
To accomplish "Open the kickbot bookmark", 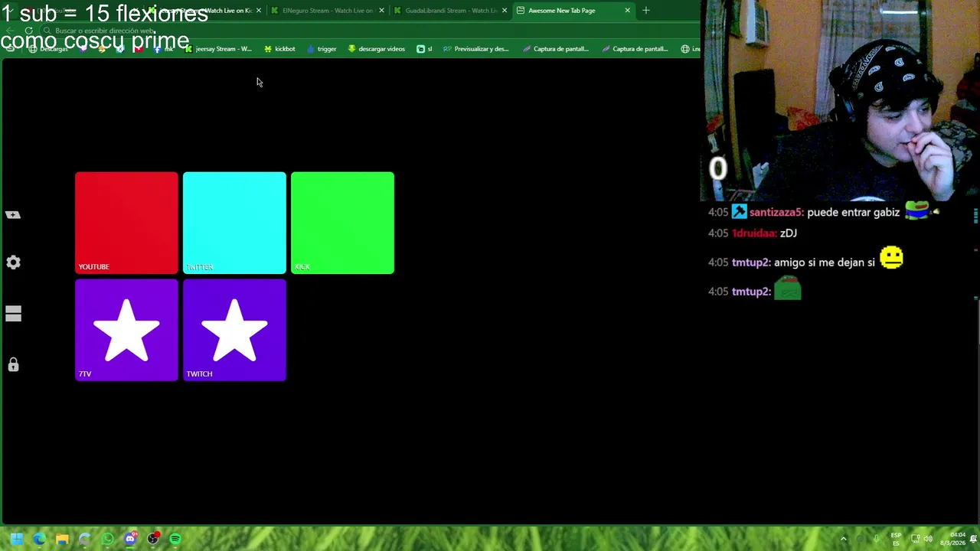I will [279, 49].
